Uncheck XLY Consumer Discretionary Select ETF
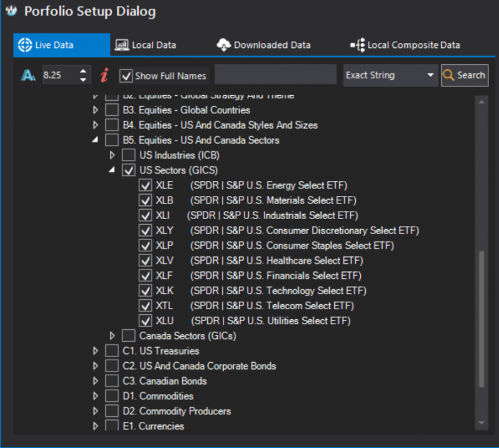 click(146, 230)
